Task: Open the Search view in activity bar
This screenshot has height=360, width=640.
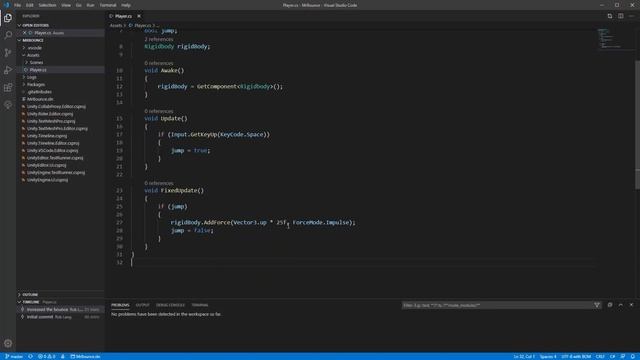Action: tap(8, 35)
